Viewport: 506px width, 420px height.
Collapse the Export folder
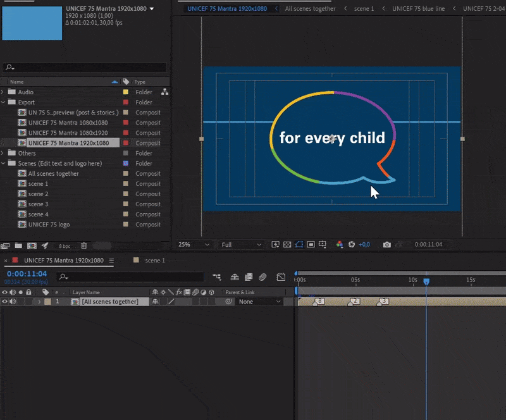pos(3,102)
